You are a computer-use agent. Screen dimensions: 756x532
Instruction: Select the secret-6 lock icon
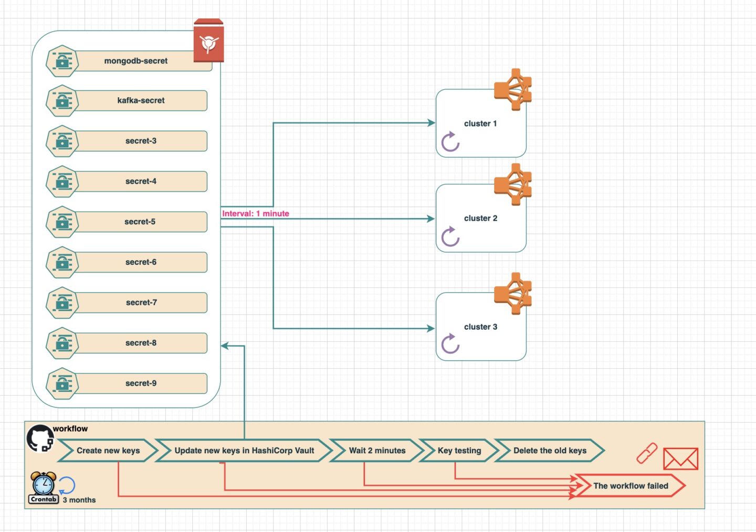click(62, 263)
